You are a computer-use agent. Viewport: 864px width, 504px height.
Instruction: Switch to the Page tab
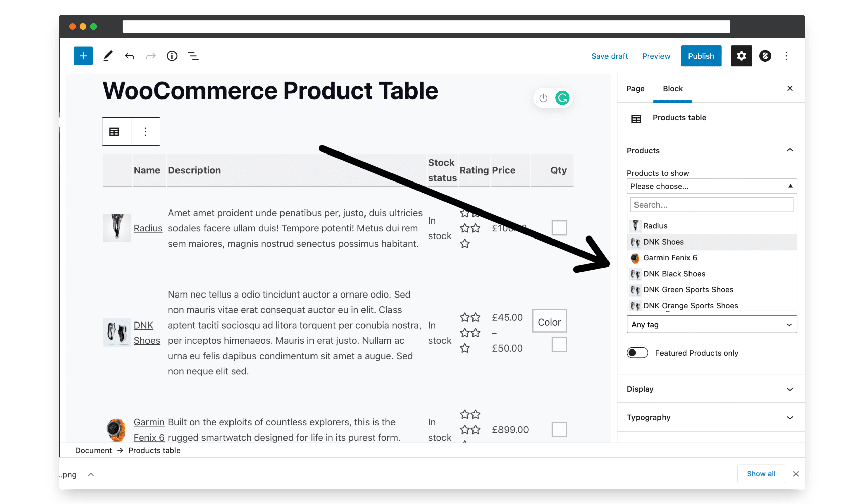point(635,89)
